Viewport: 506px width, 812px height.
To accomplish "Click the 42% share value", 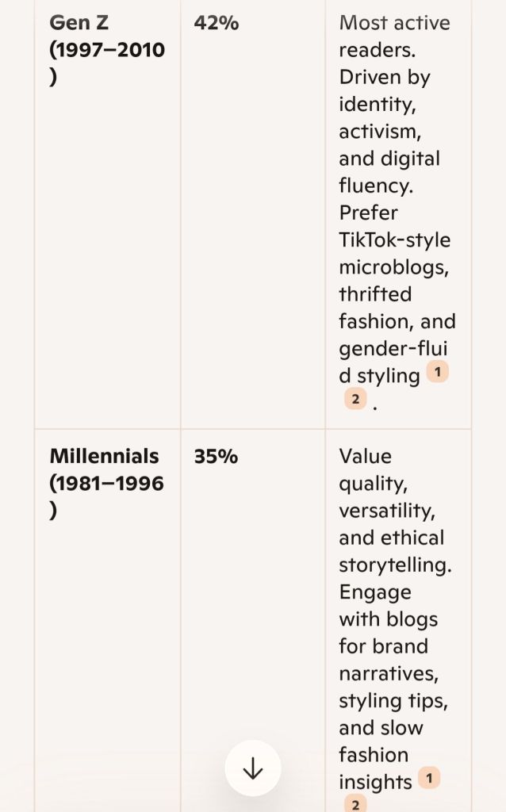I will pos(216,23).
